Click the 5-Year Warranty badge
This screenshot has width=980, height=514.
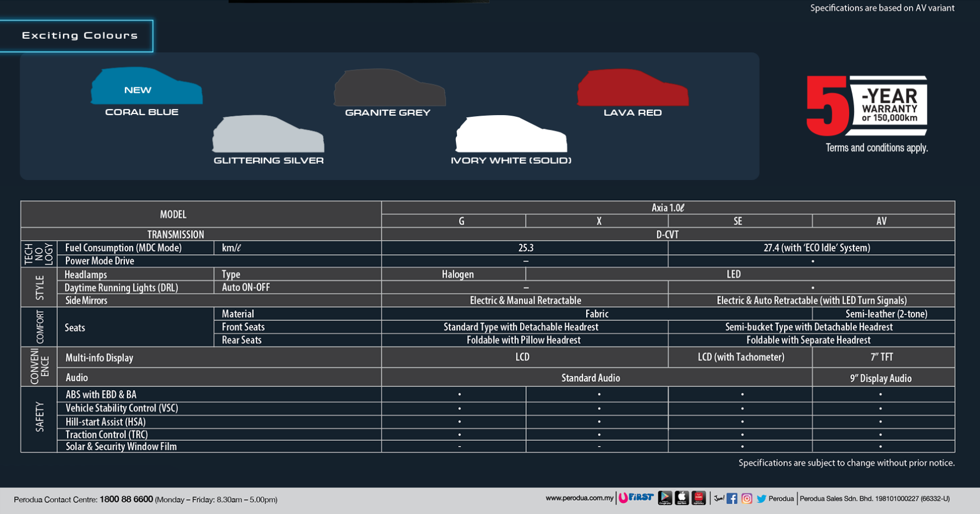point(867,106)
